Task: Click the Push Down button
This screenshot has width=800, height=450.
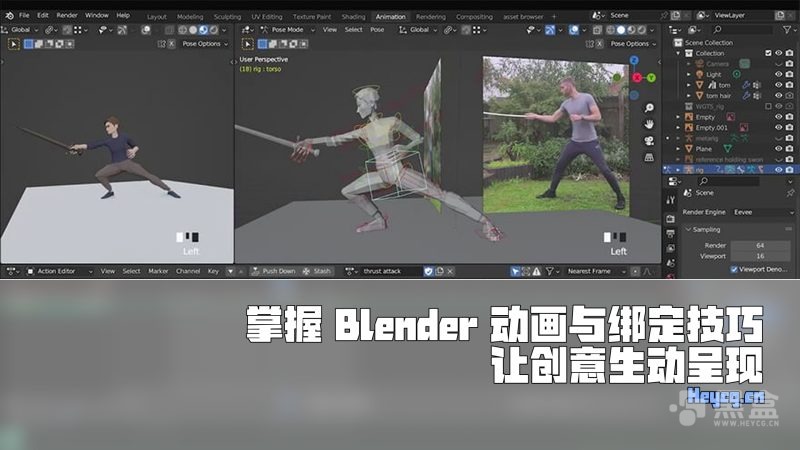Action: [274, 271]
